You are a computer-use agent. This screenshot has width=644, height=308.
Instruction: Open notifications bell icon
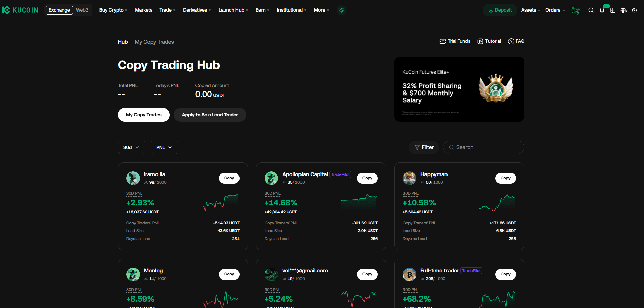click(x=602, y=10)
